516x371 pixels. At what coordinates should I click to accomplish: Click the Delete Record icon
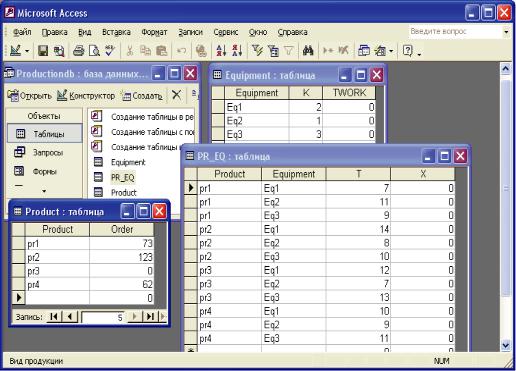pos(343,51)
